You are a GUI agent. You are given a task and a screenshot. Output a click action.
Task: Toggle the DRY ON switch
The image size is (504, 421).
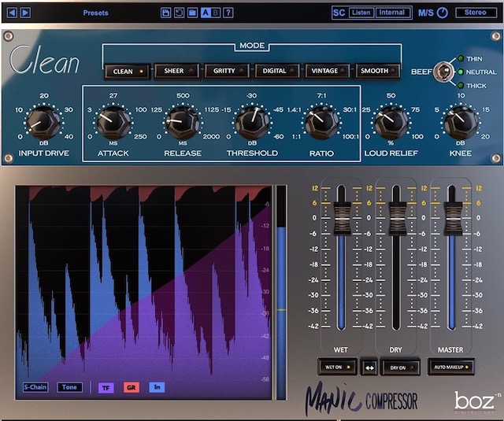coord(401,367)
